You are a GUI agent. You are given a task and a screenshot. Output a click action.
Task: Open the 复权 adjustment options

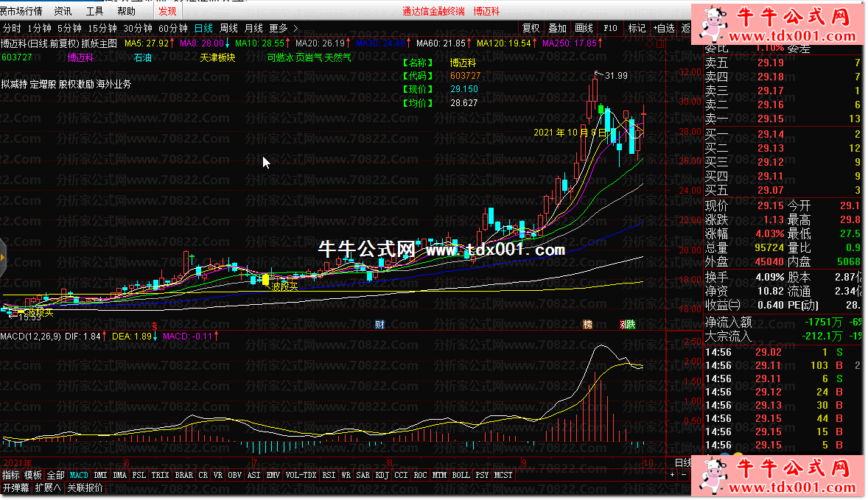pyautogui.click(x=531, y=28)
